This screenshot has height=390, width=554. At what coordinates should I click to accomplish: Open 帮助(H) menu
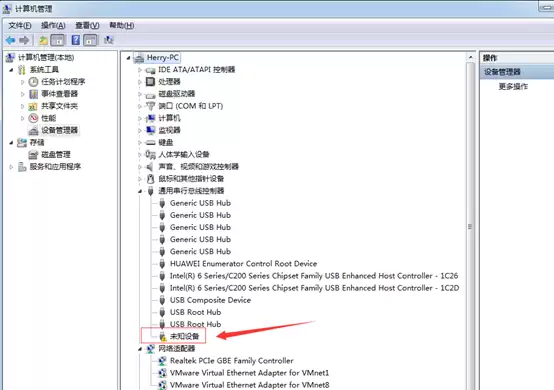pyautogui.click(x=121, y=25)
